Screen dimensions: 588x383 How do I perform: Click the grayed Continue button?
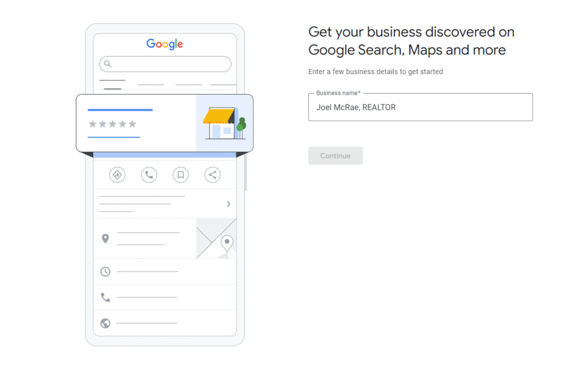[335, 156]
